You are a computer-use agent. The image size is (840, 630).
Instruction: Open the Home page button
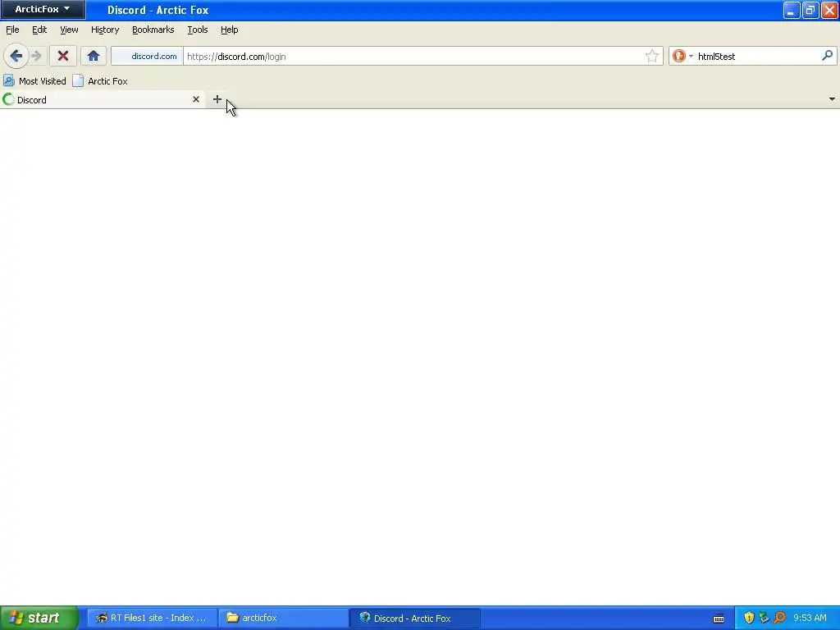pos(94,56)
